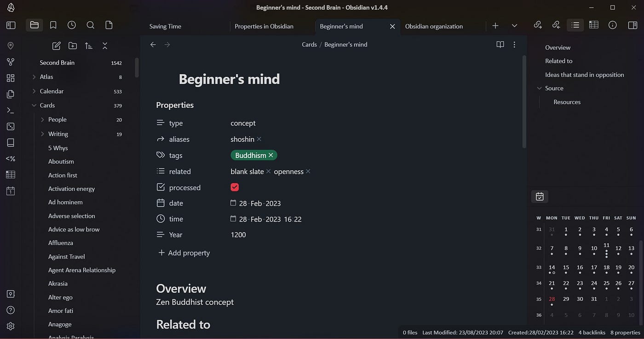The image size is (644, 339).
Task: Expand the Calendar folder
Action: [34, 91]
